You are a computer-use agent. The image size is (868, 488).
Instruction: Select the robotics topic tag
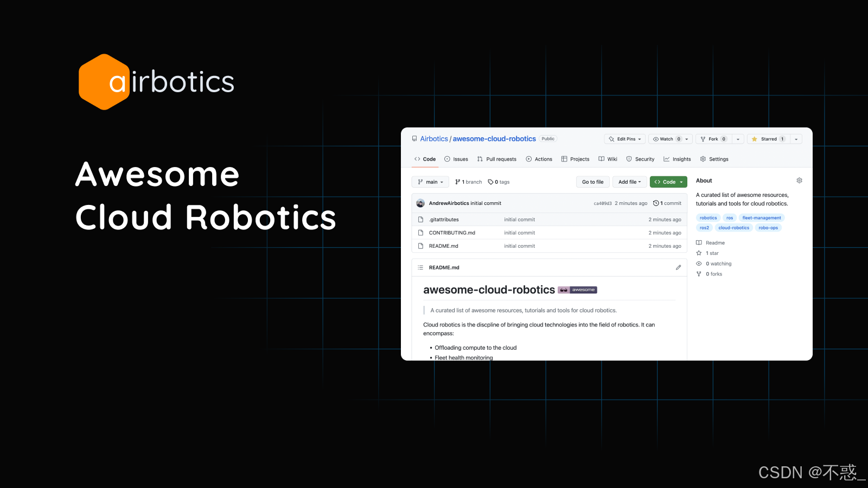pos(708,218)
